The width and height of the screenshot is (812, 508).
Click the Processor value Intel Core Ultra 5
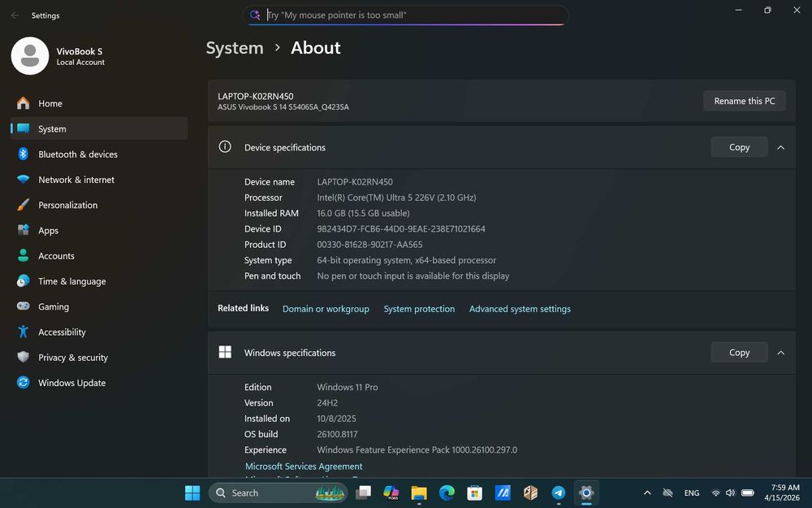(396, 198)
